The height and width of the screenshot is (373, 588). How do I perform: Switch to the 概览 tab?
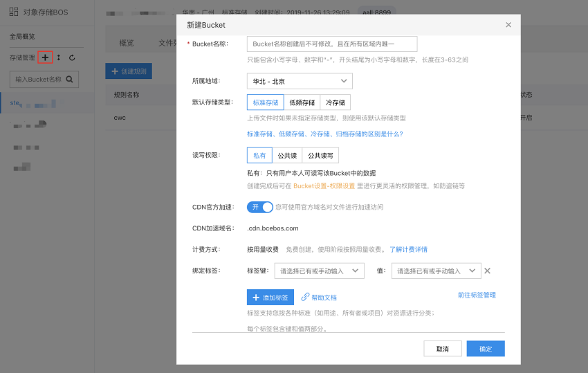tap(126, 43)
